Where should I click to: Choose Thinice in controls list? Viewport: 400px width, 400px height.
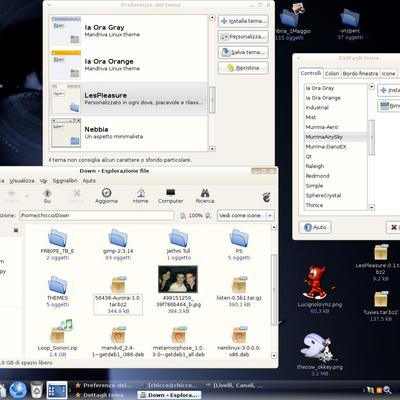(x=335, y=205)
